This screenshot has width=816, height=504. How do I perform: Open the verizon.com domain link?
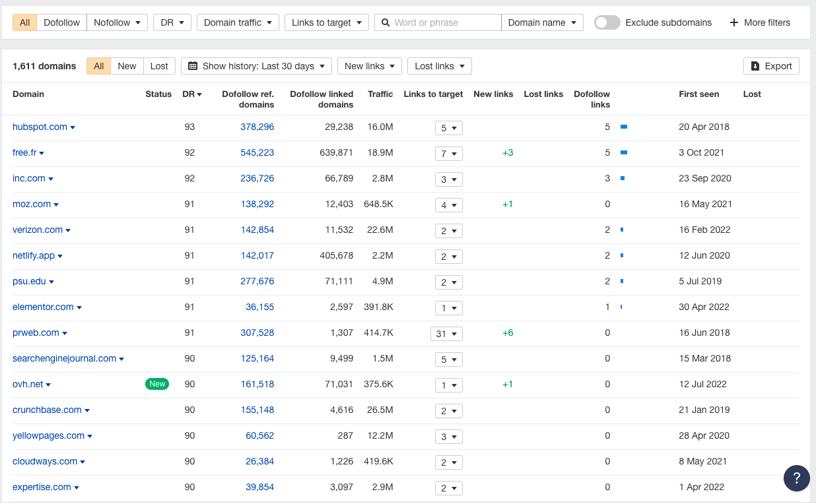click(38, 230)
